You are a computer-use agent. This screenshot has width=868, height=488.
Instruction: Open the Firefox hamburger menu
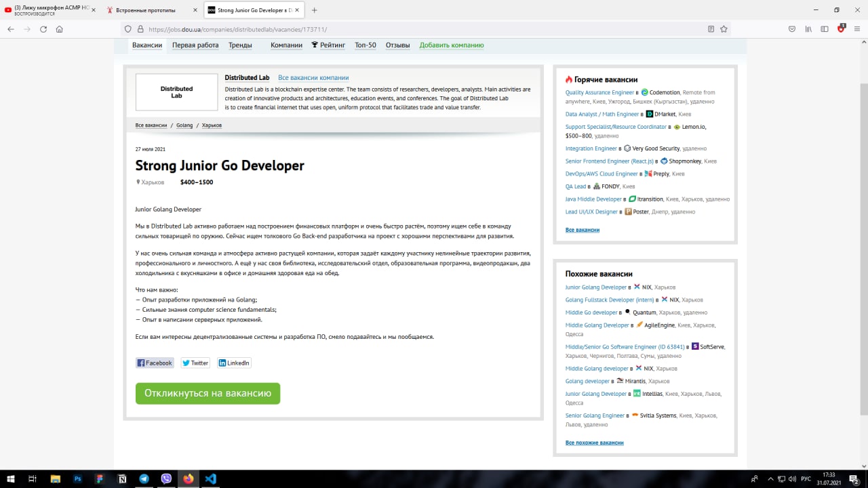858,29
